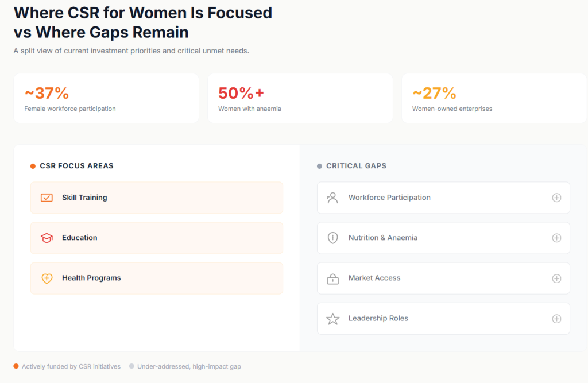
Task: Click the ~27% women-owned enterprises card
Action: click(494, 98)
